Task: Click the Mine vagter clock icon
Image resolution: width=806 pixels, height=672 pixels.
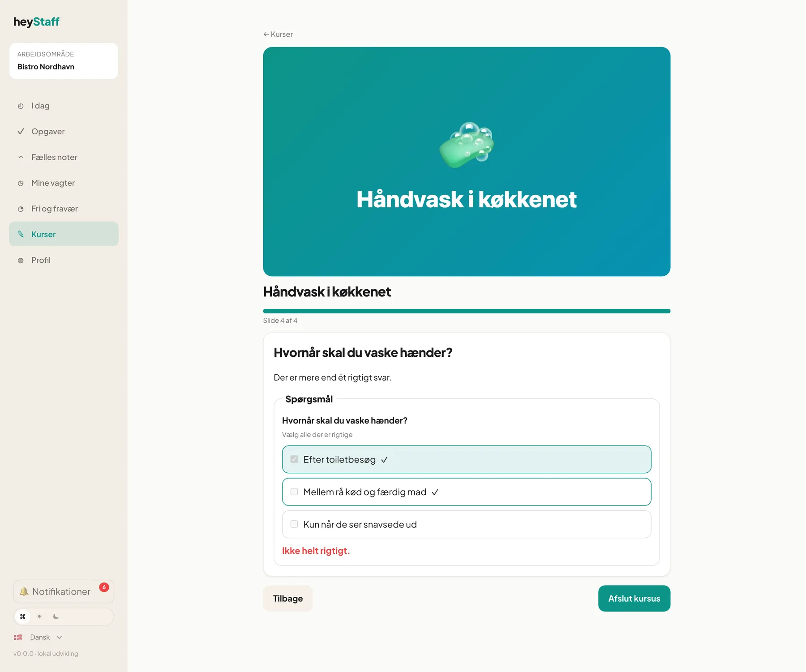Action: [x=21, y=183]
